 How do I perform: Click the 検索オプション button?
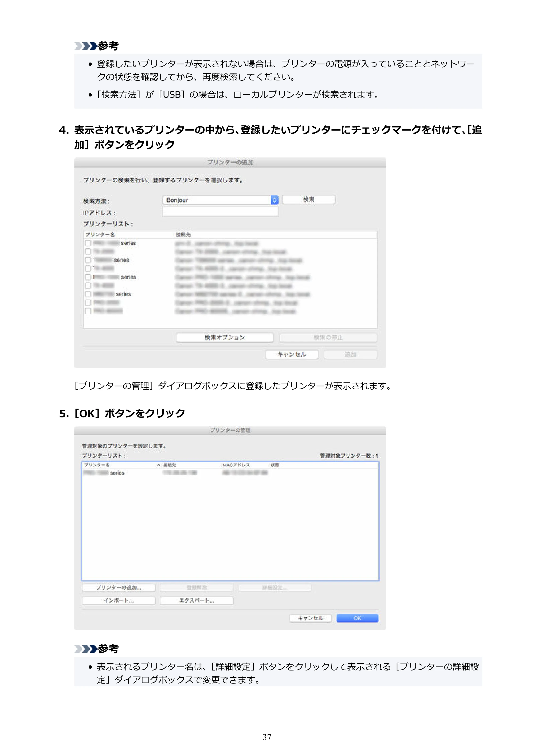225,338
